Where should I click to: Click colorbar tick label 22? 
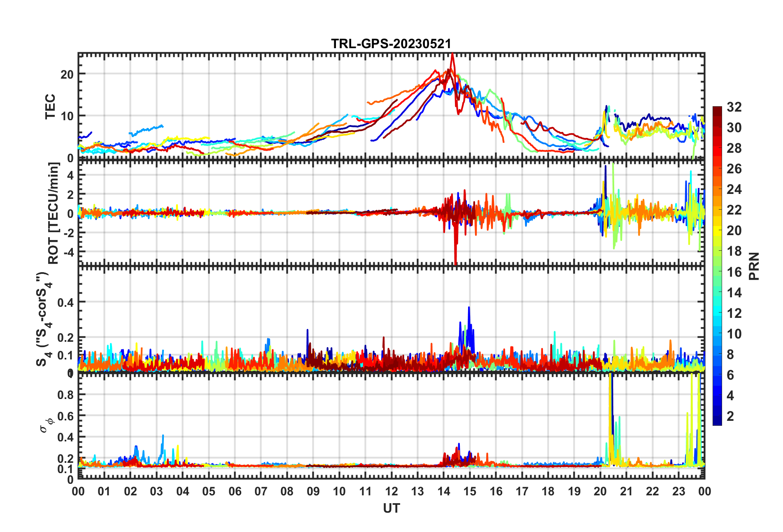pyautogui.click(x=734, y=210)
